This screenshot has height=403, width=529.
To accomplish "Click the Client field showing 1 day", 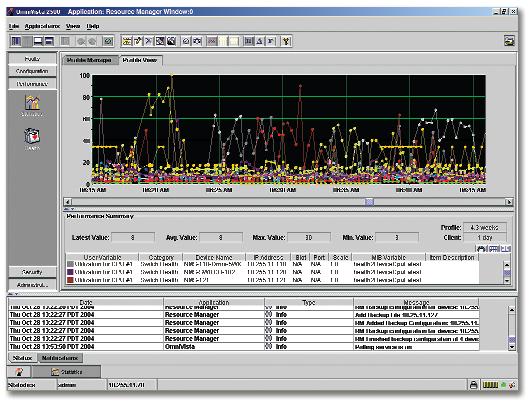I will point(485,237).
